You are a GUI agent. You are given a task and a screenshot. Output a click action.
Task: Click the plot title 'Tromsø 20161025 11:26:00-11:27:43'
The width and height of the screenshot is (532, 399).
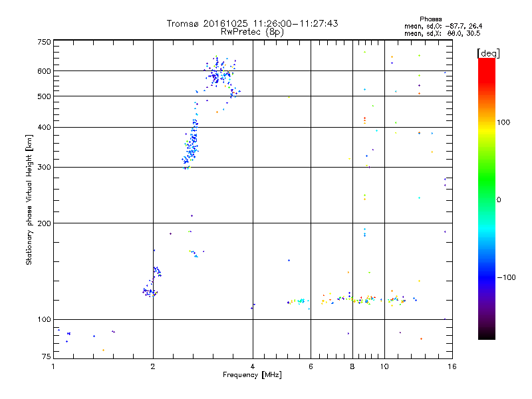[252, 23]
